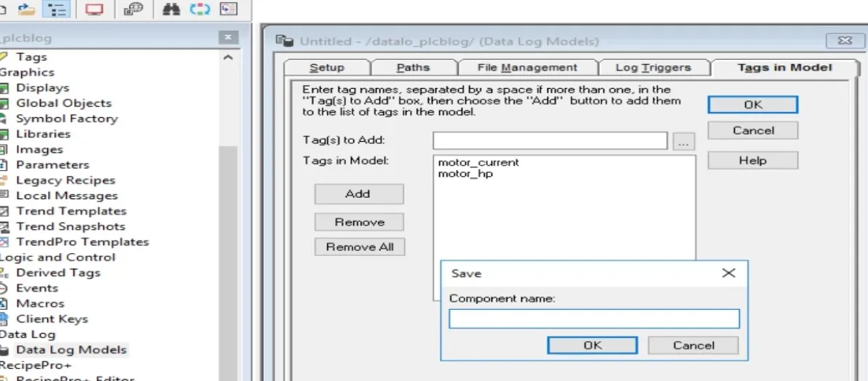Select Client Keys tree item
This screenshot has height=381, width=868.
pyautogui.click(x=52, y=319)
